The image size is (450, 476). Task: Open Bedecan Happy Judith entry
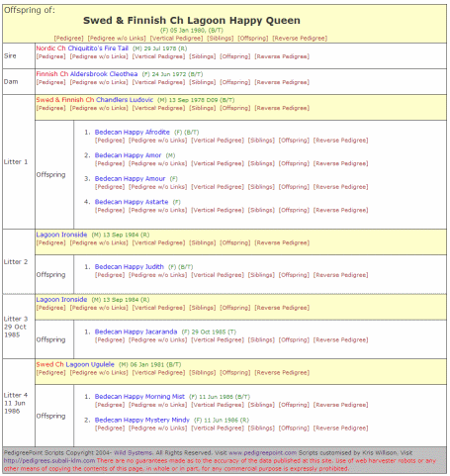[129, 266]
